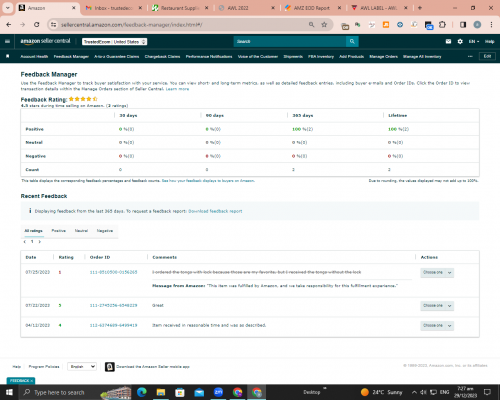Click the Edit button in navigation bar
This screenshot has height=400, width=500.
[x=487, y=56]
